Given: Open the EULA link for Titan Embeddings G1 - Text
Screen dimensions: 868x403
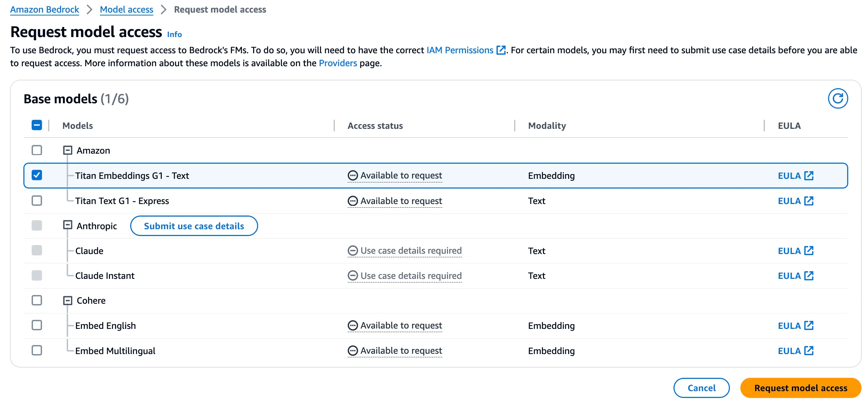Looking at the screenshot, I should coord(789,176).
